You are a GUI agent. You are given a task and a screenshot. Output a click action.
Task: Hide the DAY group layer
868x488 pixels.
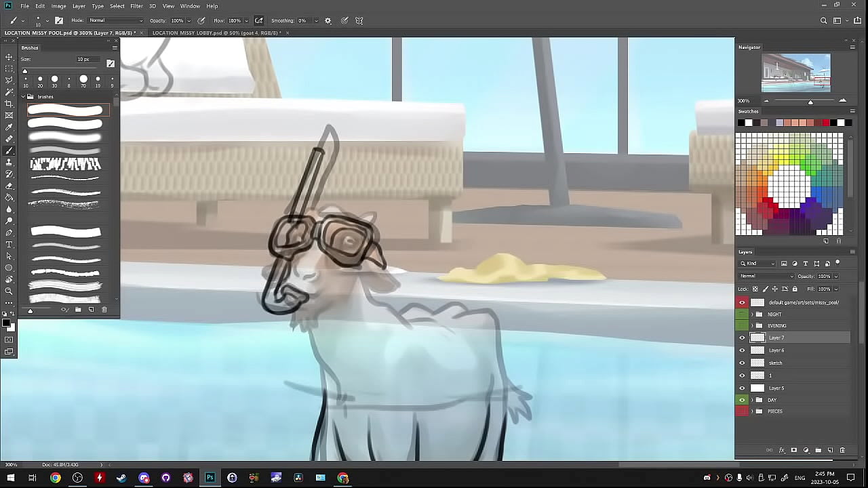coord(742,400)
